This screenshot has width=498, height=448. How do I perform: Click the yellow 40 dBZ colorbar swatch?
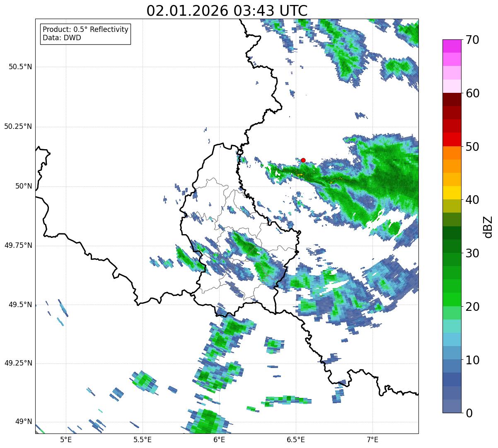coord(452,193)
